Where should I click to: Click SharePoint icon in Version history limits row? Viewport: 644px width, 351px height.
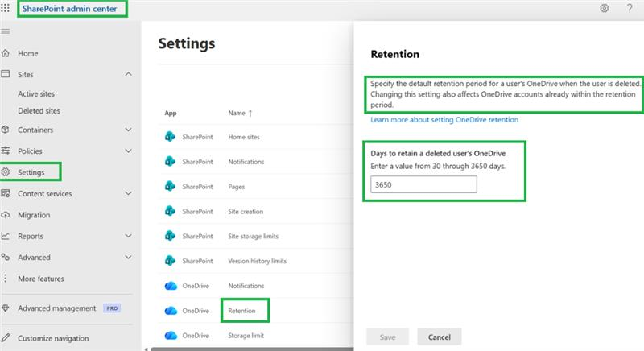point(170,261)
